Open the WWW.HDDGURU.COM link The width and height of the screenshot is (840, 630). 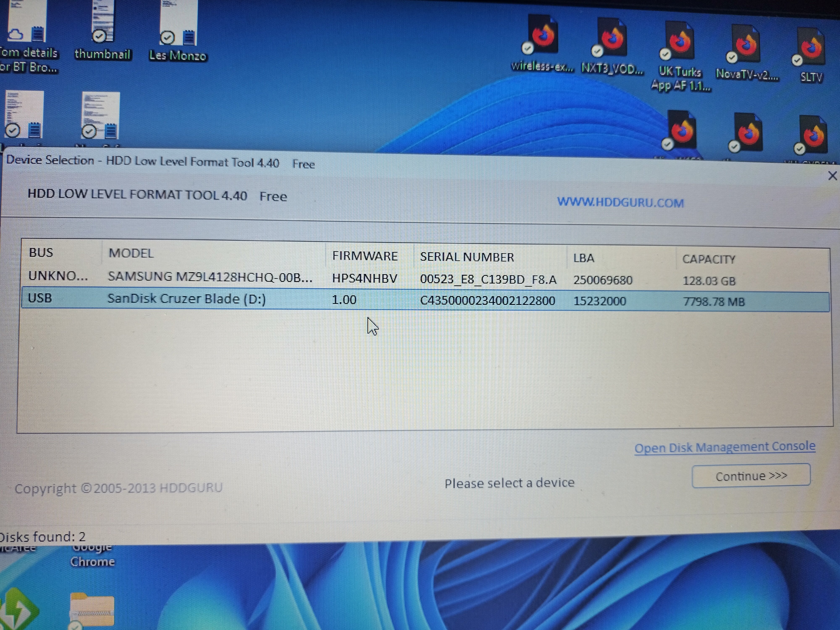tap(621, 202)
